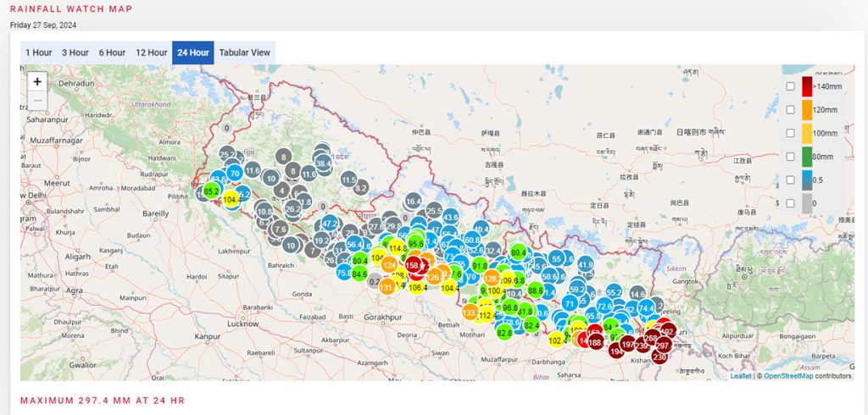The width and height of the screenshot is (868, 415).
Task: Click the dark red 188 rainfall marker
Action: tap(596, 342)
